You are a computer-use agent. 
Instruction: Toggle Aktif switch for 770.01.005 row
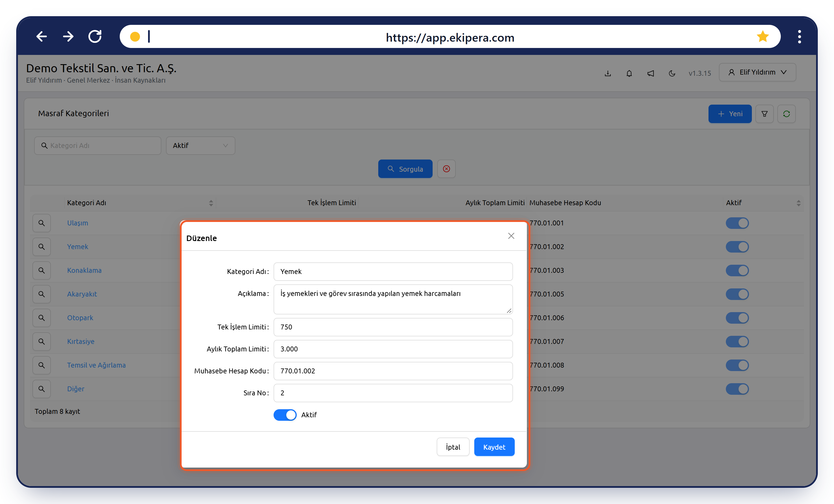pos(737,294)
